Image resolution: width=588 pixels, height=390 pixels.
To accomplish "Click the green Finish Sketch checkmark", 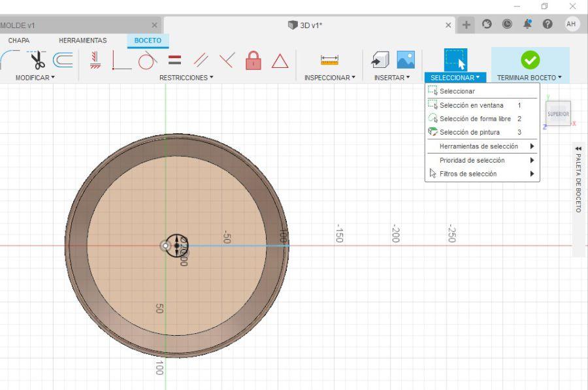I will click(x=531, y=60).
